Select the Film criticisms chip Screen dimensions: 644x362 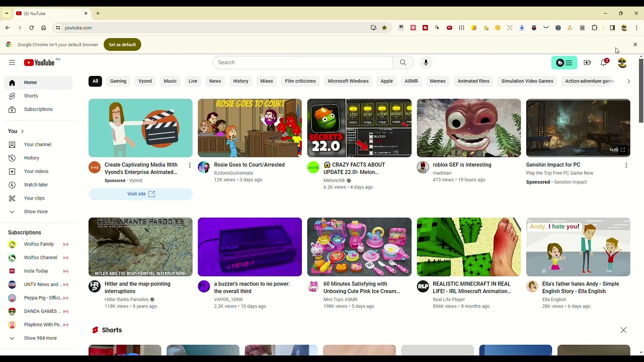[x=300, y=81]
